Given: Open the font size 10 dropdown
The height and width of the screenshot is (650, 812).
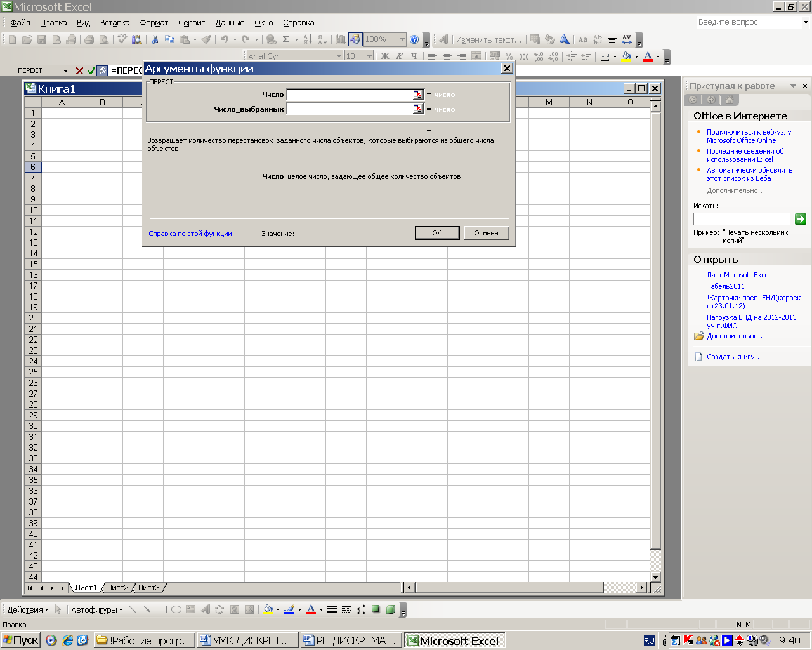Looking at the screenshot, I should [x=370, y=56].
